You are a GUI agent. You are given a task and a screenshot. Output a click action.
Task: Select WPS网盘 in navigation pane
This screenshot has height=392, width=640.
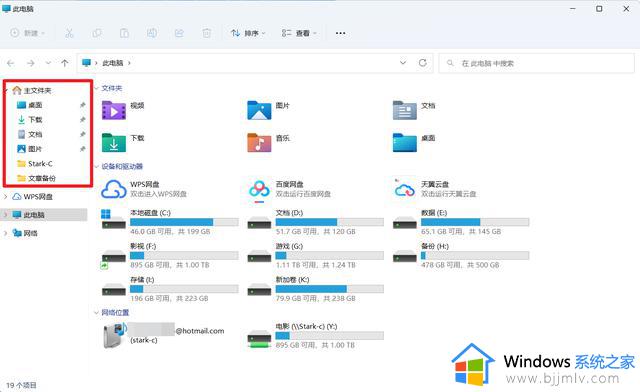coord(38,197)
